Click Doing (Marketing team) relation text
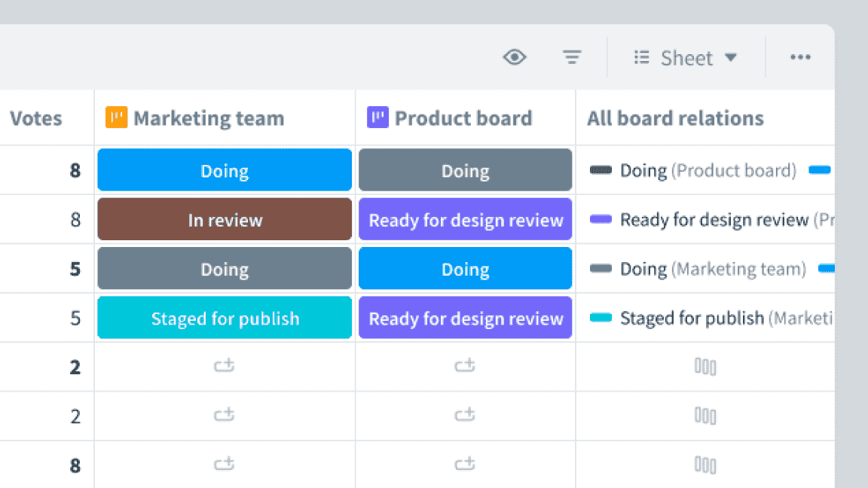868x488 pixels. [x=713, y=269]
